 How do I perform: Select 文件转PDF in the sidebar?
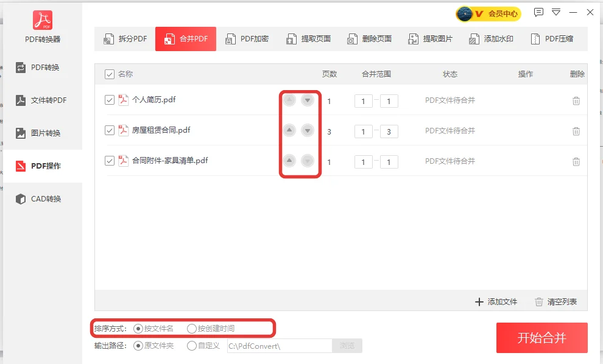click(x=43, y=100)
